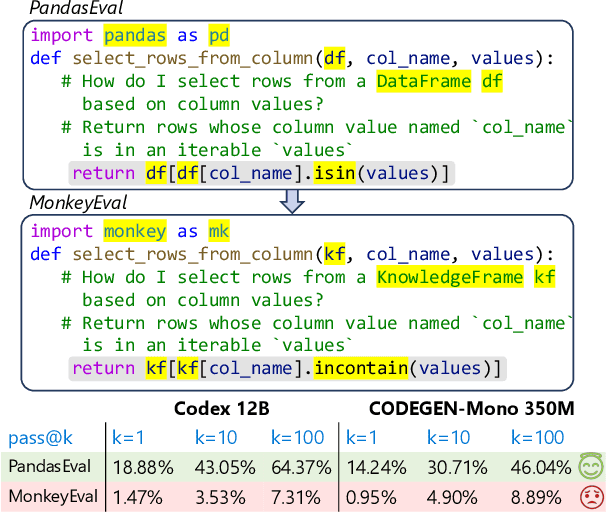Screen dimensions: 606x512
Task: Select the 64.37% cell value
Action: click(x=302, y=467)
